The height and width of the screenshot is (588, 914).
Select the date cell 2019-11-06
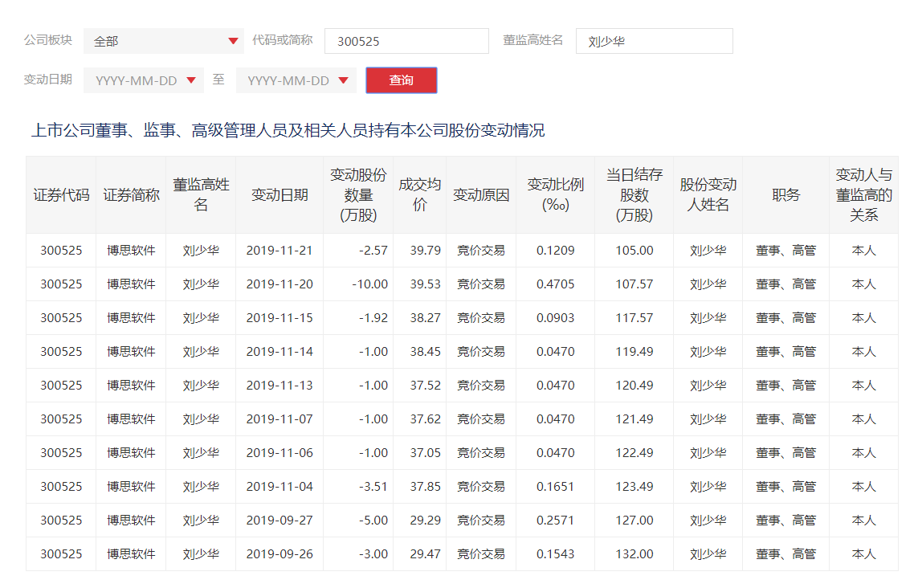pos(280,453)
